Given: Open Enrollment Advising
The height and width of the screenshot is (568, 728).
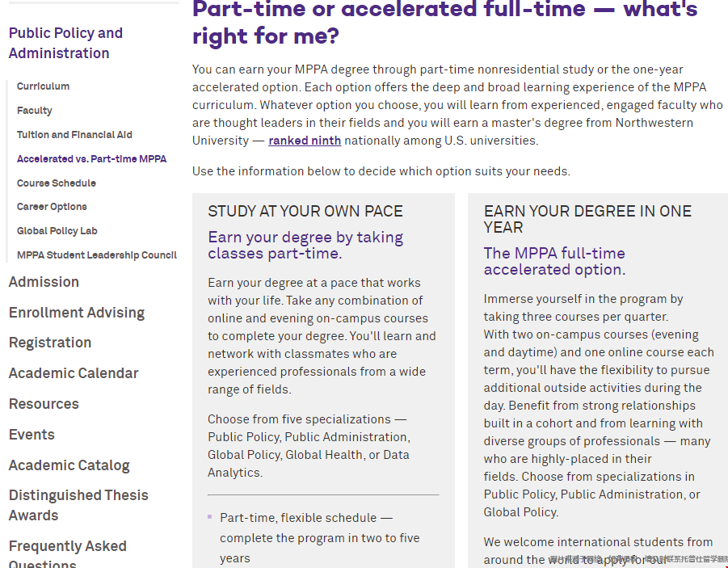Looking at the screenshot, I should (x=77, y=313).
